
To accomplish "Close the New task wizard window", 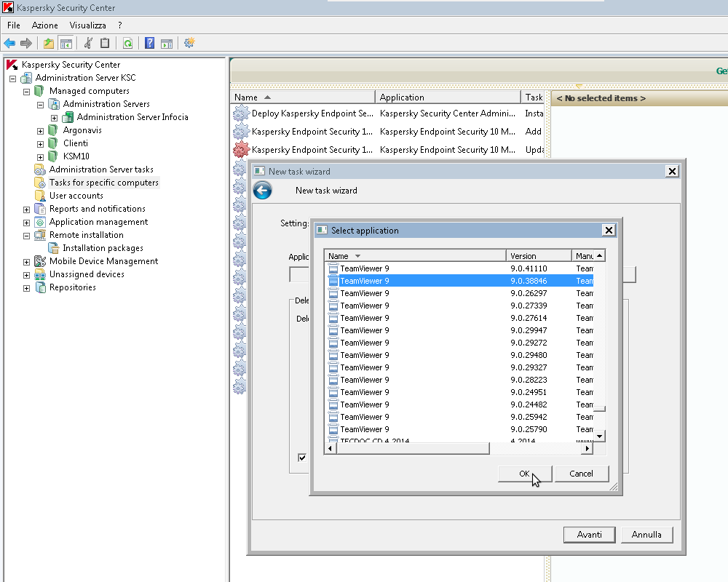I will (672, 171).
